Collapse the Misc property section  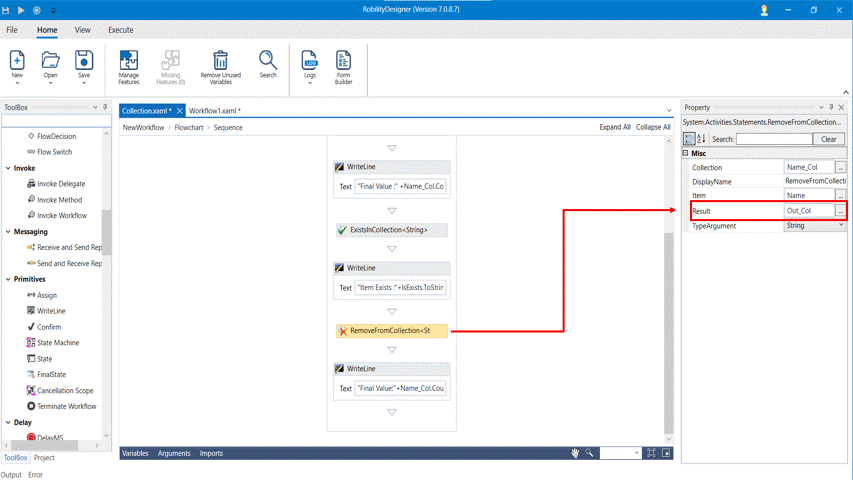point(686,153)
